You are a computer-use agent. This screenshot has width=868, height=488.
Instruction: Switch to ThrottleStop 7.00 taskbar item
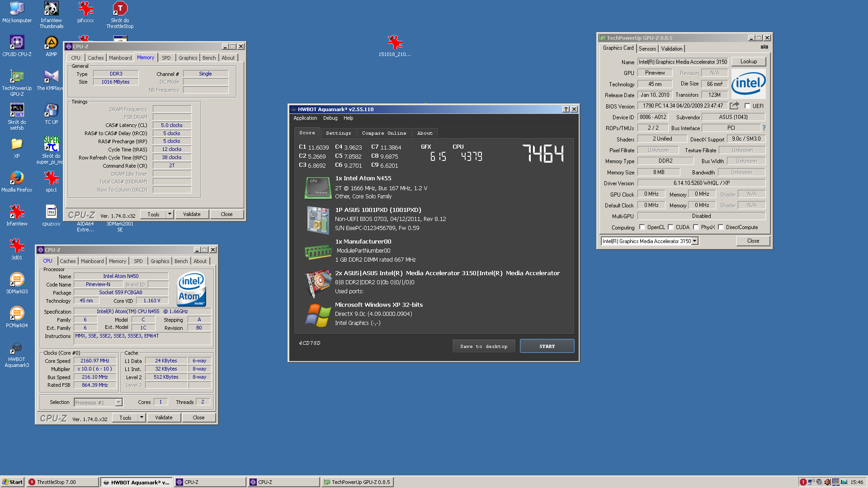(x=62, y=482)
